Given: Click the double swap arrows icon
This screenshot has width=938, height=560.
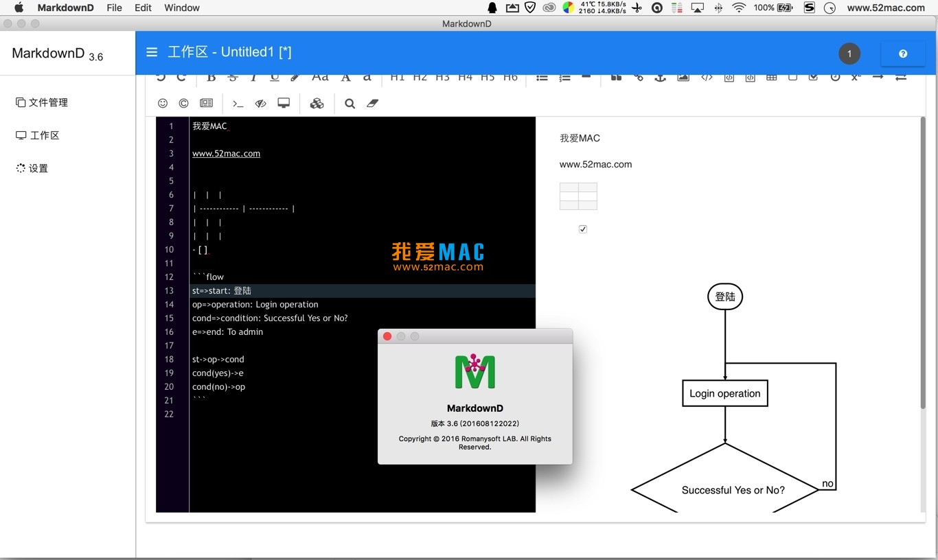Looking at the screenshot, I should click(901, 77).
